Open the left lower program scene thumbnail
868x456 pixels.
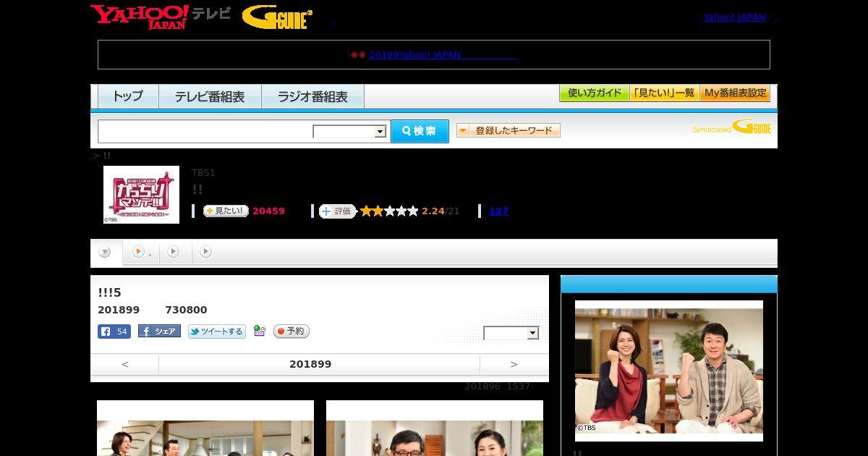(x=205, y=428)
